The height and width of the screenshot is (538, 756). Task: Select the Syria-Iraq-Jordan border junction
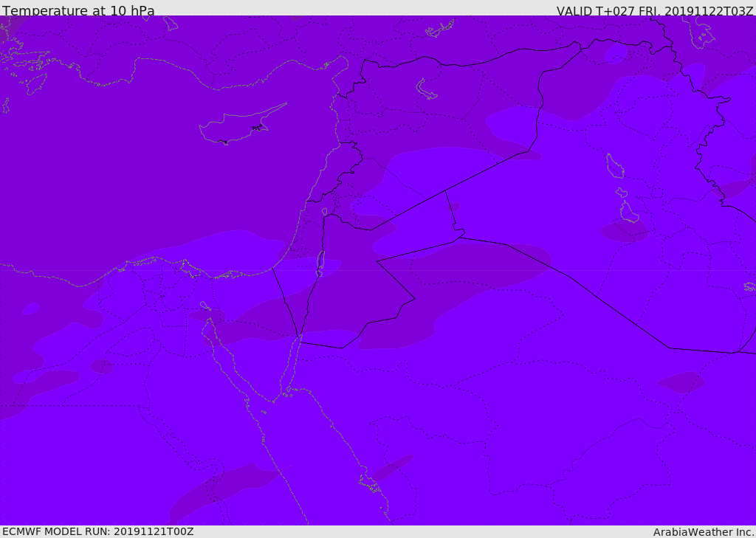coord(445,191)
